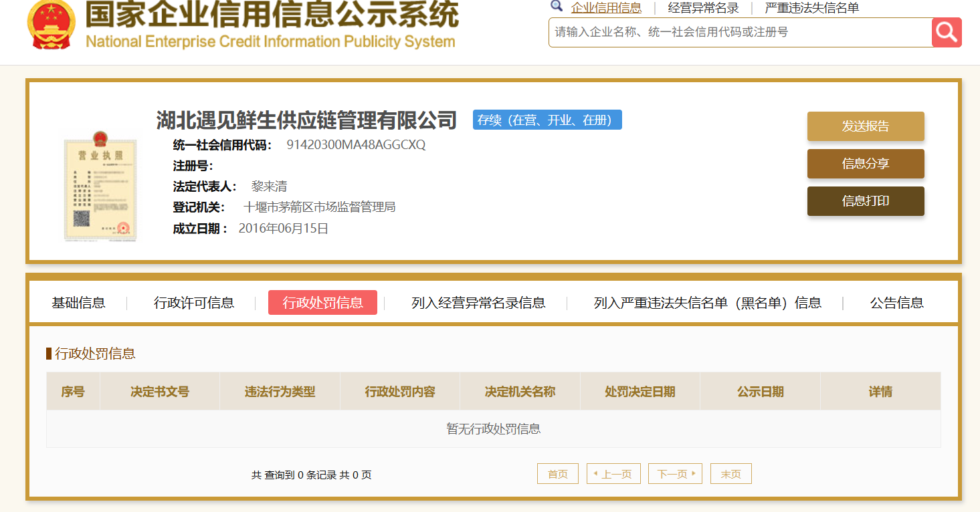Click the 信息打印 button
This screenshot has height=512, width=980.
866,201
